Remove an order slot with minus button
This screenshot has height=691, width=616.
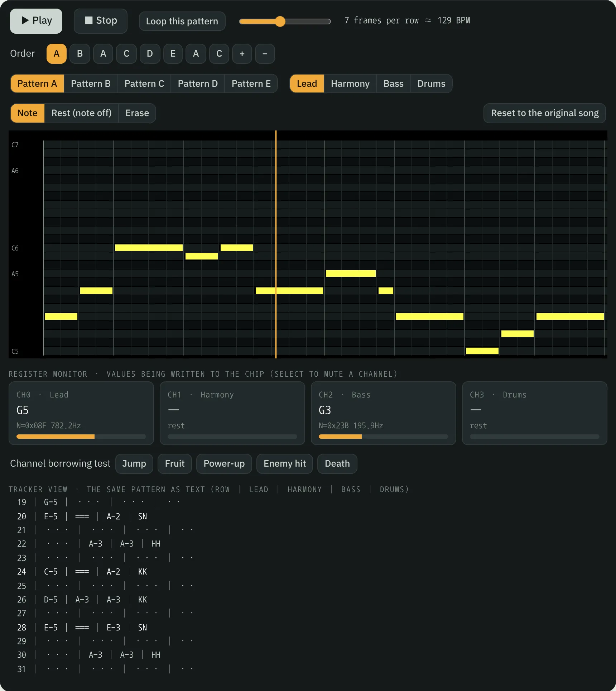tap(265, 54)
